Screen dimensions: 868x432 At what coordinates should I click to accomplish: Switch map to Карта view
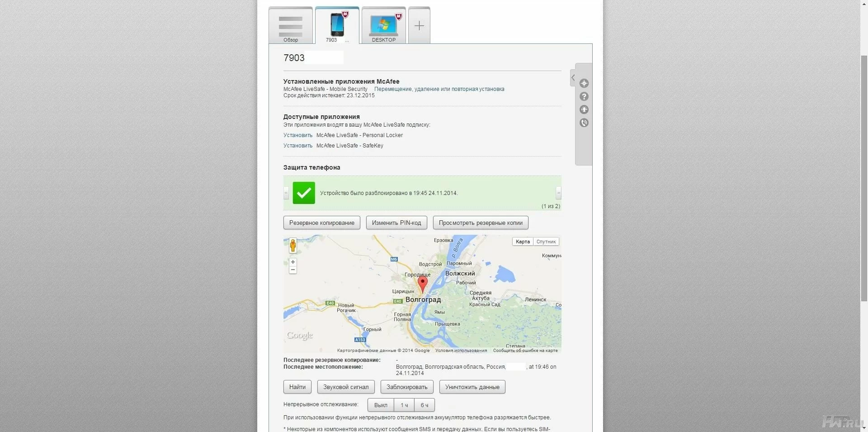(523, 242)
